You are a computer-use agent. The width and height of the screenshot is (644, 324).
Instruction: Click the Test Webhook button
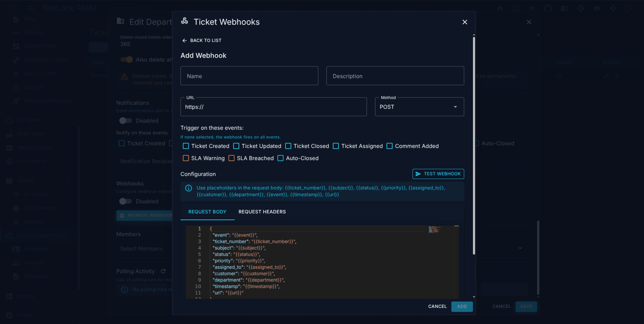coord(438,174)
